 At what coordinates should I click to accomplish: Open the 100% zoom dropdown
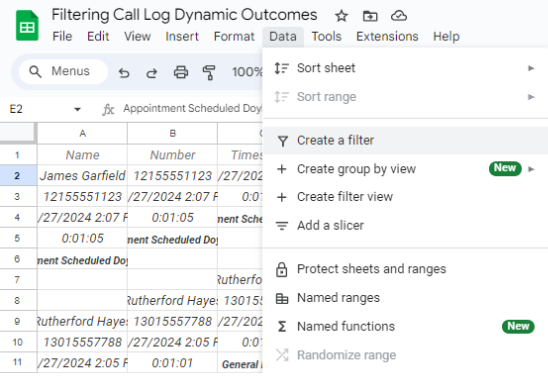tap(247, 72)
